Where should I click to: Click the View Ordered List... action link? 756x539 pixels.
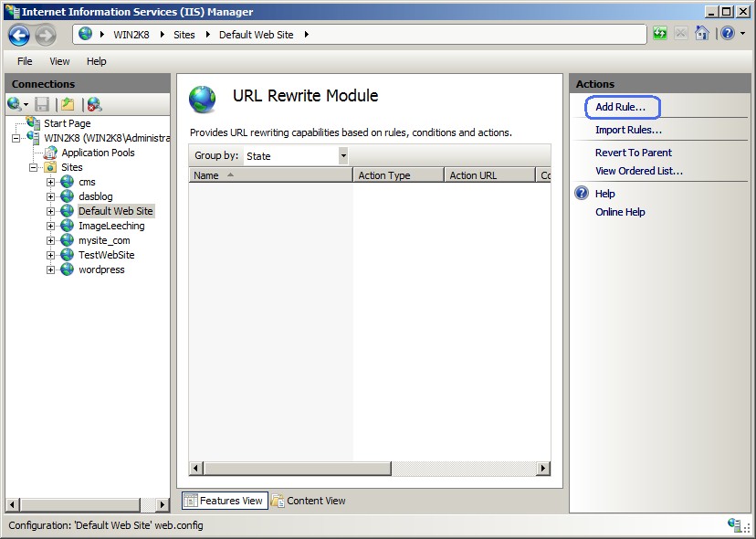click(639, 171)
